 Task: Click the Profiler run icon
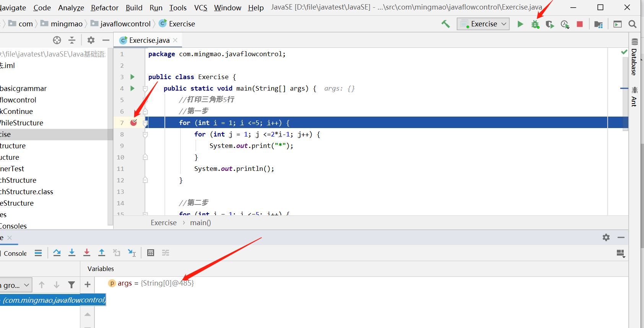coord(565,24)
